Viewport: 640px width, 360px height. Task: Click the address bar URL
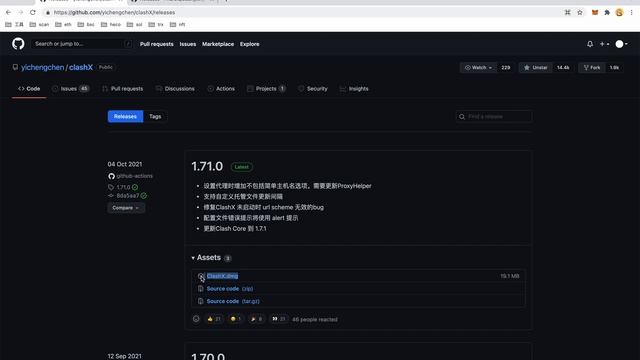click(114, 13)
